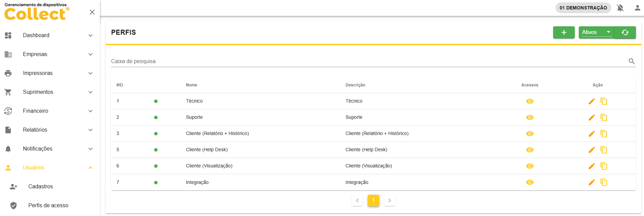
Task: Duplicate the Suporte profile using the copy icon
Action: [604, 117]
